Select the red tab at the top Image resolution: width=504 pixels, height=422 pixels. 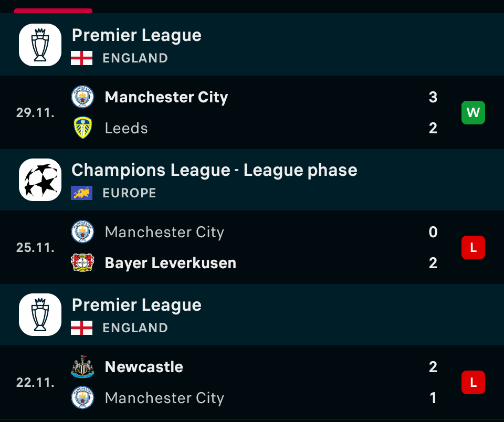click(53, 10)
